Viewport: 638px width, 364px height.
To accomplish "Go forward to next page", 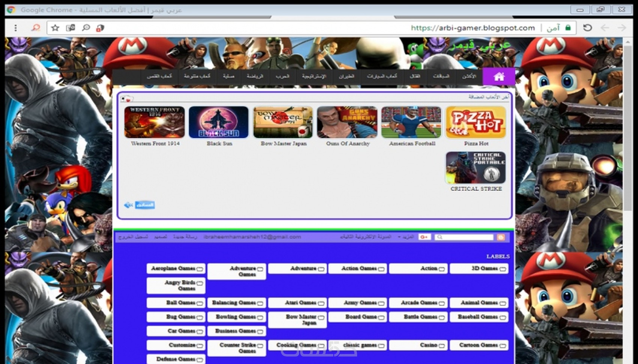I will 622,28.
